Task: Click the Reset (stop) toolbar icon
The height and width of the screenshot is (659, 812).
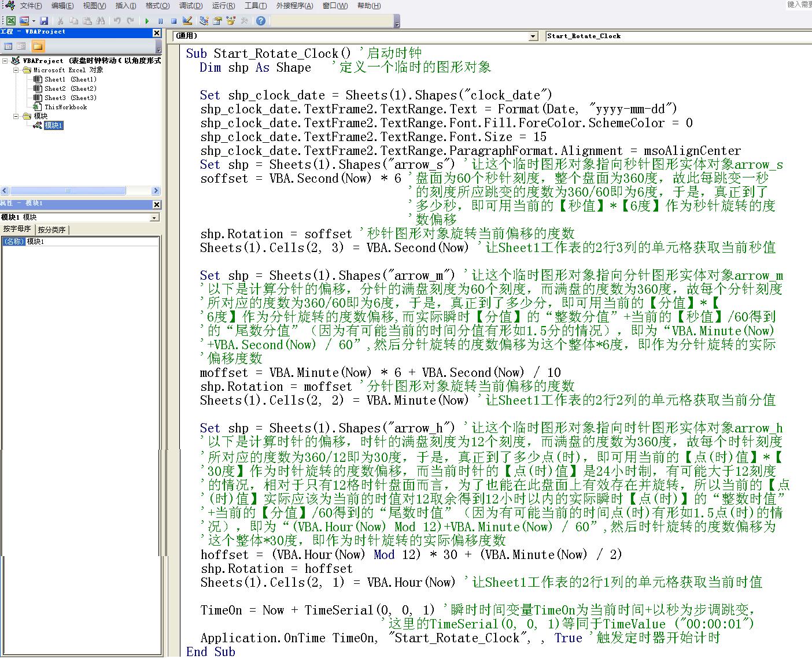Action: tap(174, 21)
